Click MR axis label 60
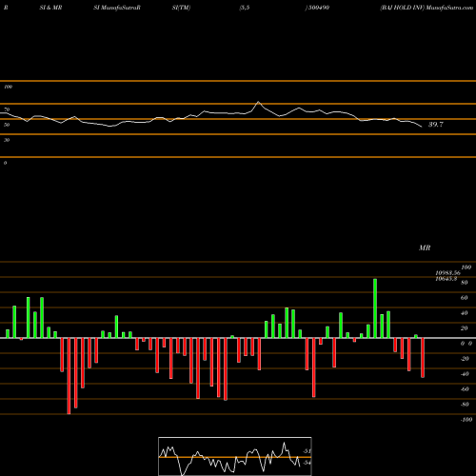 coord(464,298)
